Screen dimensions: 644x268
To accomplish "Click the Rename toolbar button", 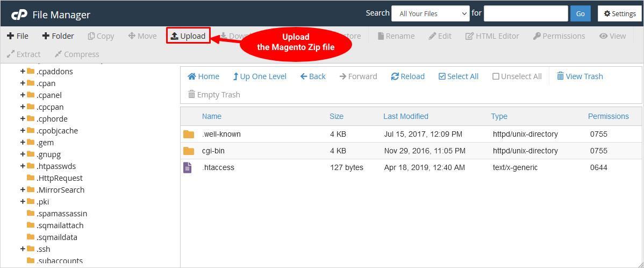I will click(x=396, y=36).
